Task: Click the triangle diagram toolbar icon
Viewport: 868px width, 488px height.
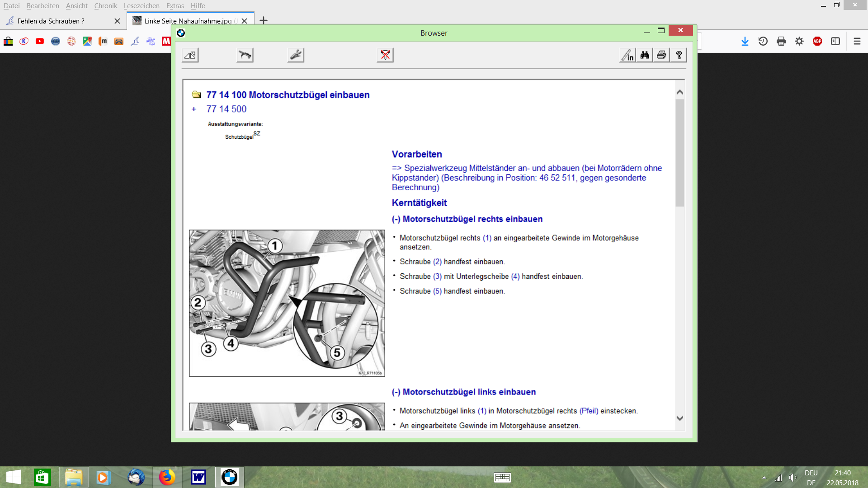Action: click(x=190, y=55)
